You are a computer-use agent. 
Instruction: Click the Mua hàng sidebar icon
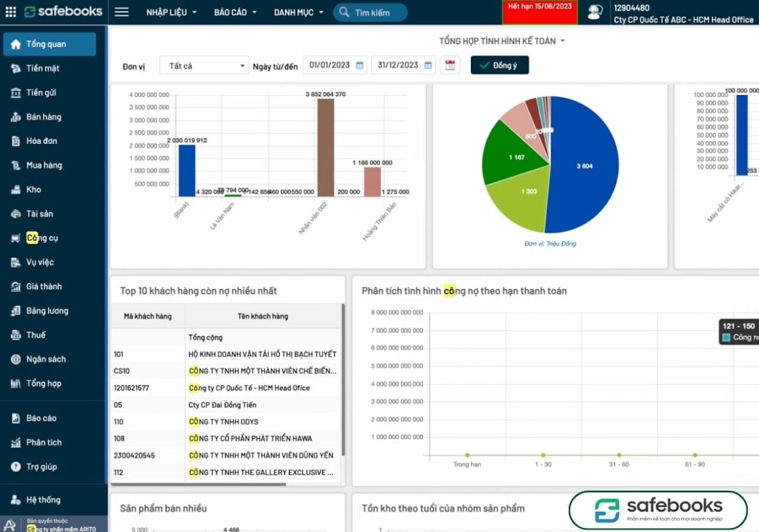[x=16, y=166]
